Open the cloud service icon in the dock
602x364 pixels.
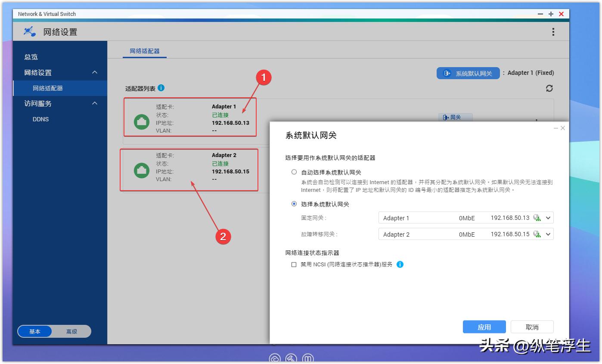[x=274, y=358]
